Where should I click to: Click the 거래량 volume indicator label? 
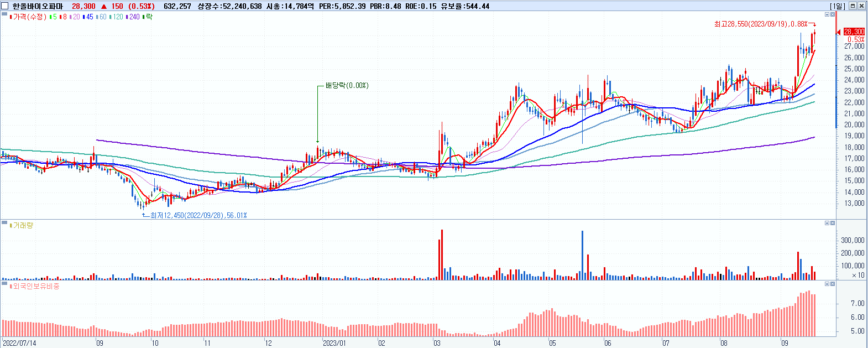coord(22,226)
